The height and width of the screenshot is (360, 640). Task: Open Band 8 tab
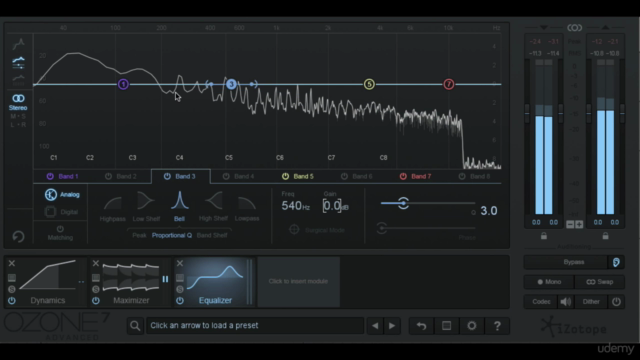474,176
